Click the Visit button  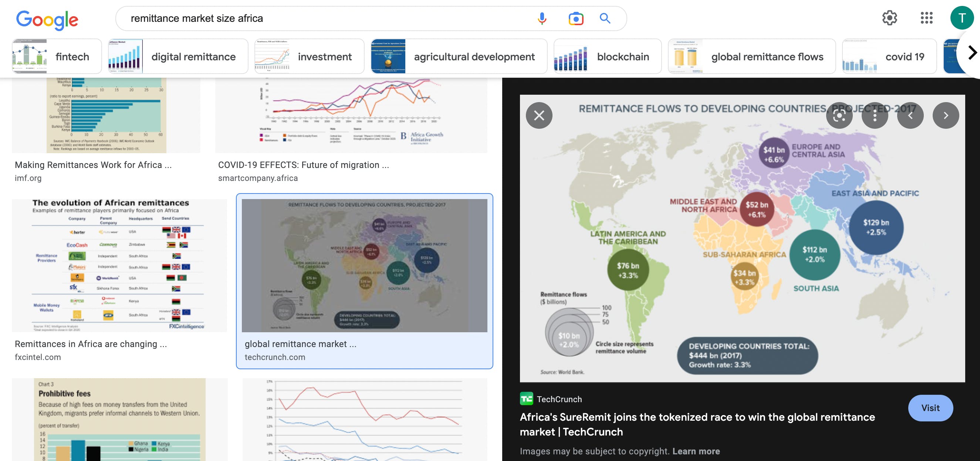tap(930, 408)
